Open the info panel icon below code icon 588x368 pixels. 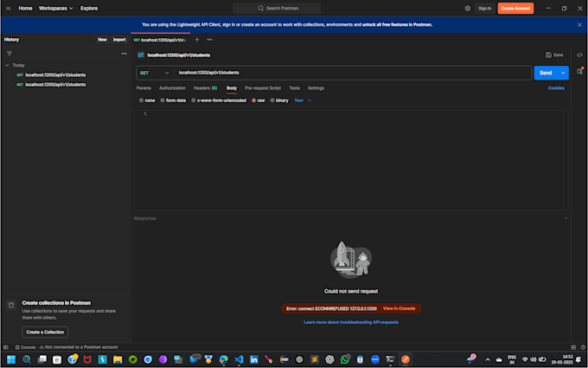click(579, 71)
